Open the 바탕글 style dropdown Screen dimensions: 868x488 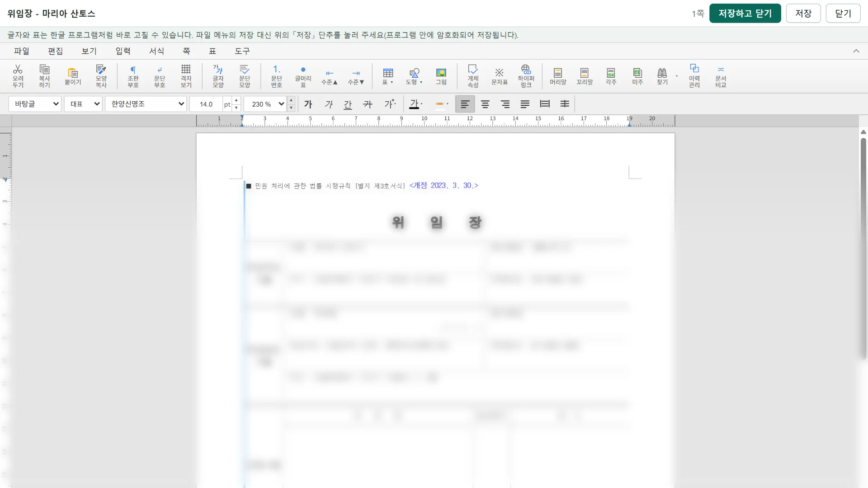(x=35, y=104)
